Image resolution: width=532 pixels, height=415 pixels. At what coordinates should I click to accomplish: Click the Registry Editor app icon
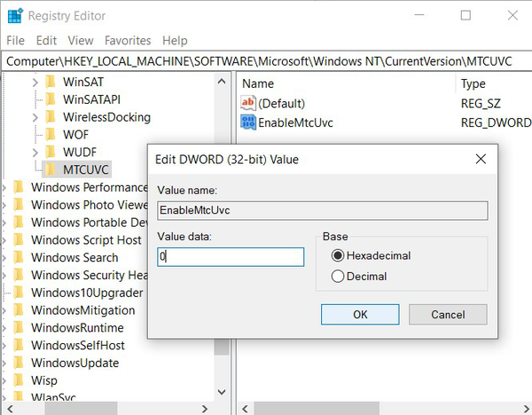(x=15, y=15)
